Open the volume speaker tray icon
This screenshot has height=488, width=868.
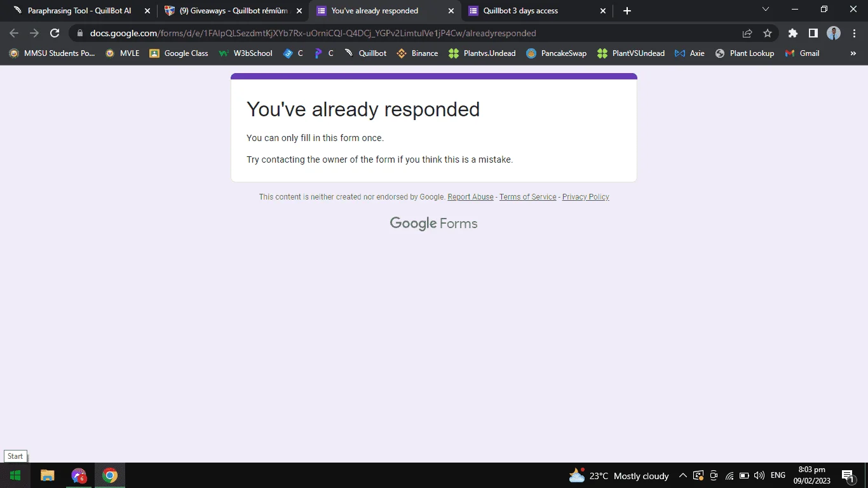click(759, 475)
